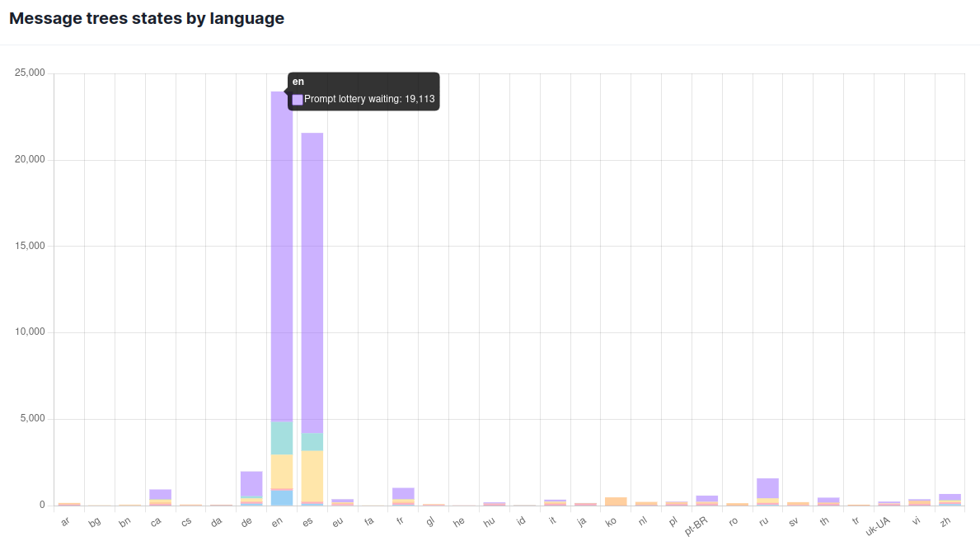Click the 'hu' x-axis label
The width and height of the screenshot is (980, 541).
click(490, 521)
